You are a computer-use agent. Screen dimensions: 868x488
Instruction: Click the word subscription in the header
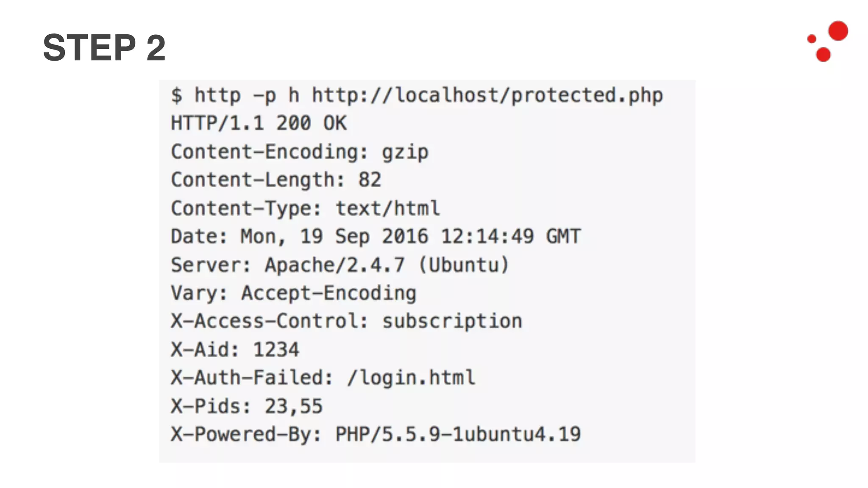pos(452,322)
